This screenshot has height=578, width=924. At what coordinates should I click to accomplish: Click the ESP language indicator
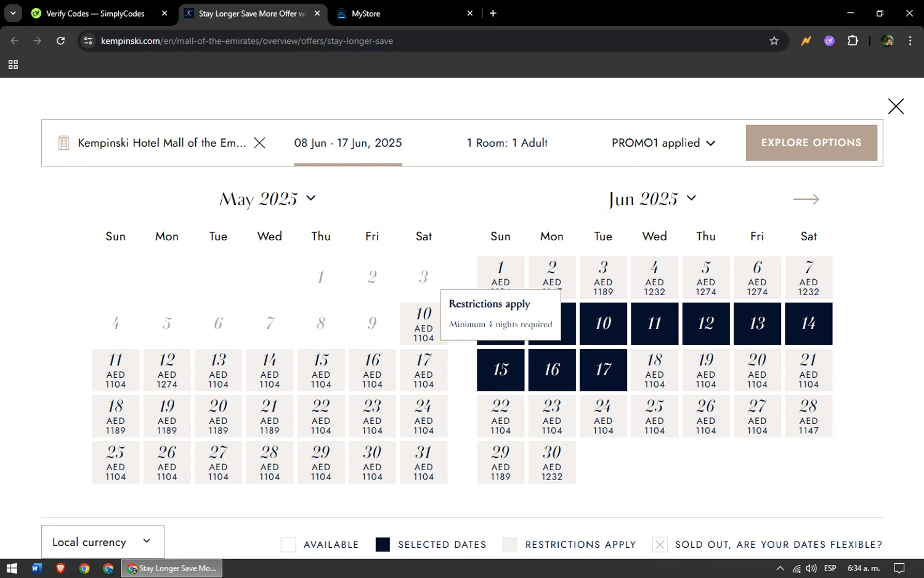pyautogui.click(x=830, y=568)
